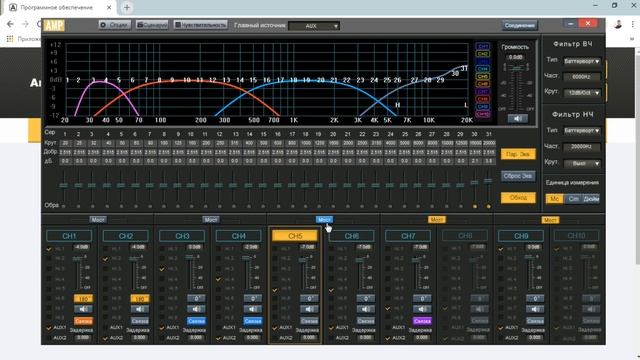The height and width of the screenshot is (360, 640).
Task: Mute the CH1 channel speaker icon
Action: 83,309
